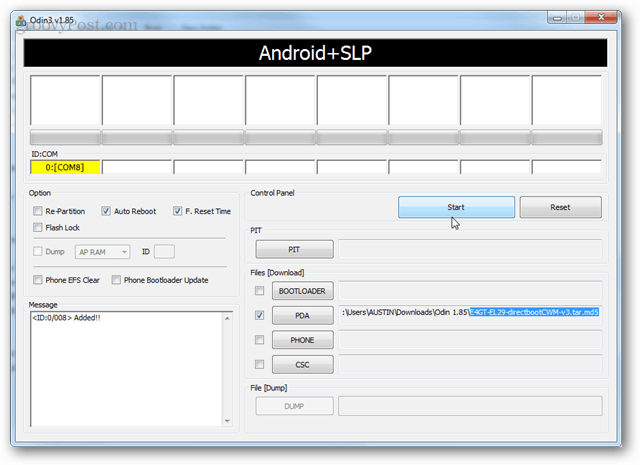The image size is (640, 465).
Task: Tick the Dump checkbox
Action: coord(38,251)
